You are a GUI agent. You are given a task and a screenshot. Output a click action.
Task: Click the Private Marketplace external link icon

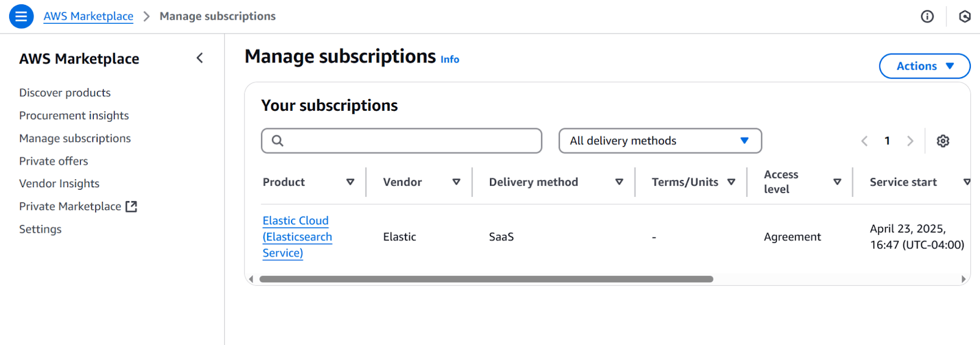pyautogui.click(x=131, y=207)
